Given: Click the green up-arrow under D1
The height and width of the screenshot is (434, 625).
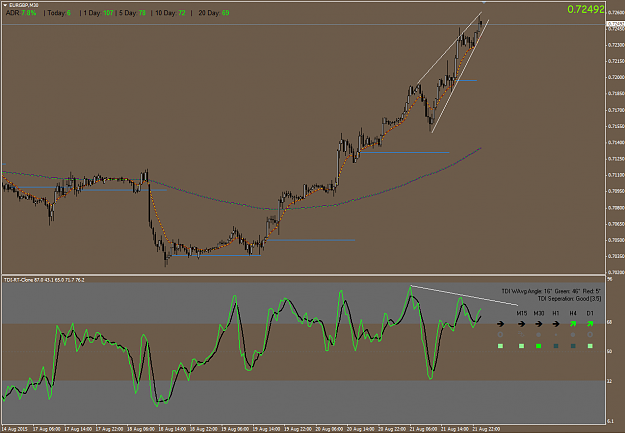Looking at the screenshot, I should pos(590,324).
